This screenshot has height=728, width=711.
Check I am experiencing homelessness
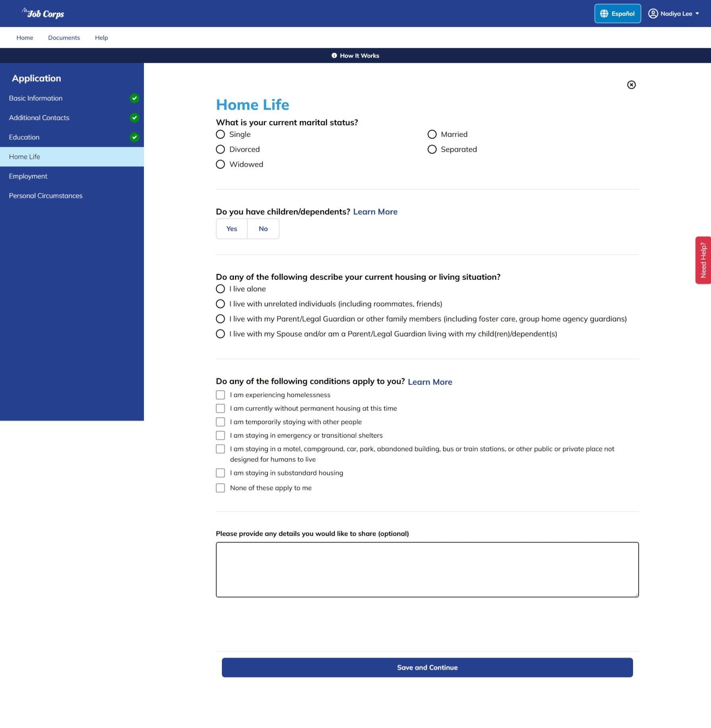click(x=220, y=395)
